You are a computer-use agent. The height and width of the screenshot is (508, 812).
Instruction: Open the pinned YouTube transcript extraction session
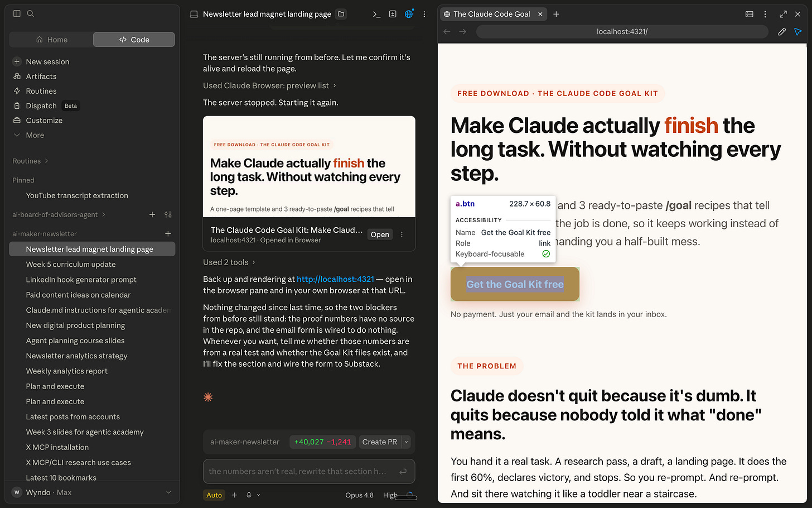tap(77, 195)
